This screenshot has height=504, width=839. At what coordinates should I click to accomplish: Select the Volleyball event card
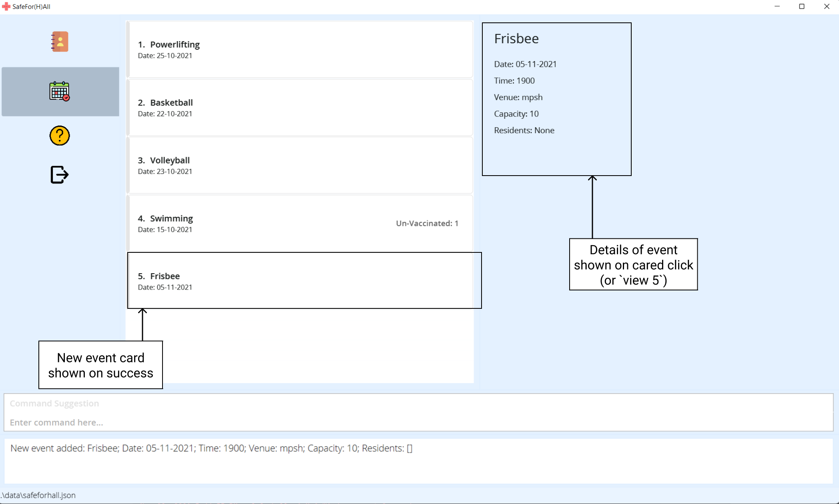pos(300,165)
